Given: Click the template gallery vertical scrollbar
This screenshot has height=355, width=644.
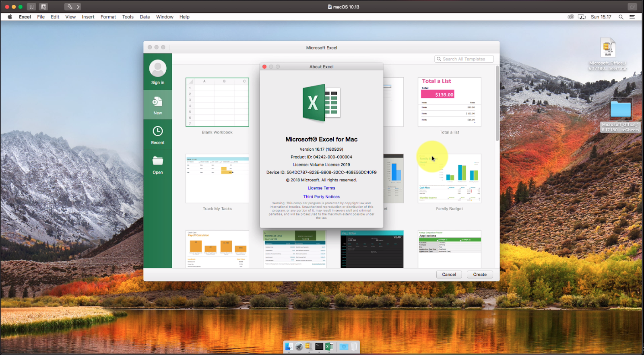Looking at the screenshot, I should 497,103.
